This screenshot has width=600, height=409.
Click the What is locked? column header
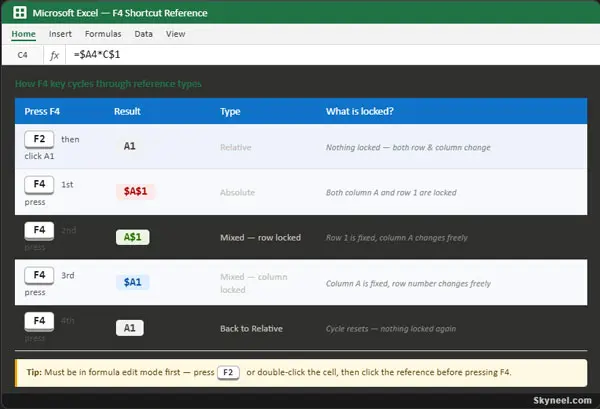[x=359, y=111]
